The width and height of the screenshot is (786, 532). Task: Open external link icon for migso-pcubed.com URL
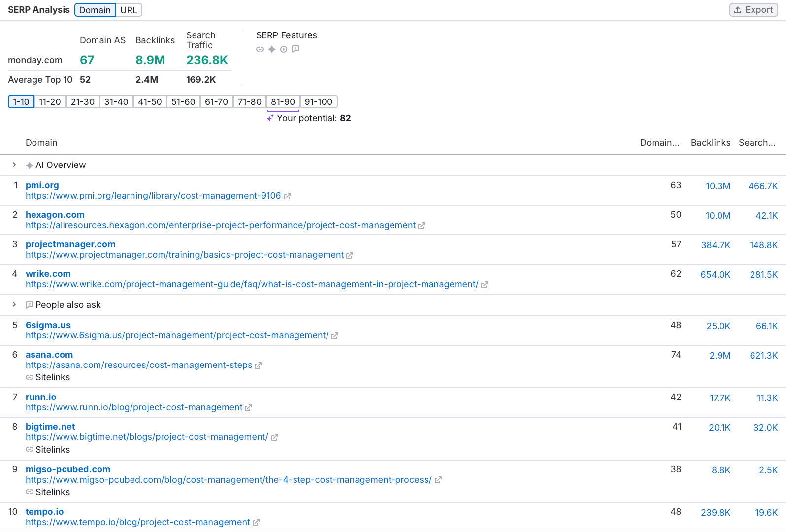pos(438,480)
